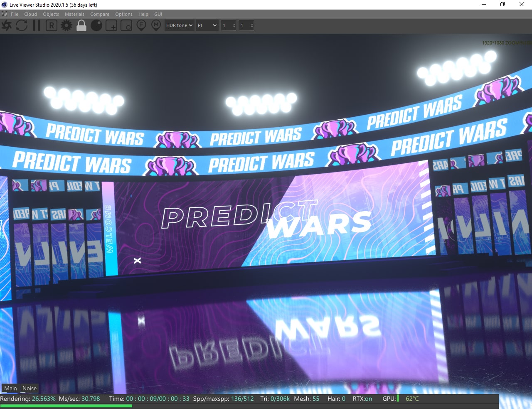Pause the render with the pause icon
The width and height of the screenshot is (532, 409).
[x=37, y=25]
